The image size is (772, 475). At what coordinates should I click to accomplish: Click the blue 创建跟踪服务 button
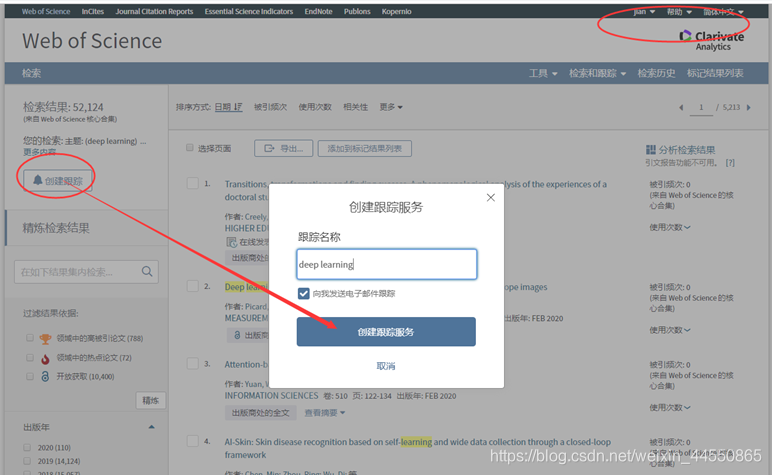point(386,332)
